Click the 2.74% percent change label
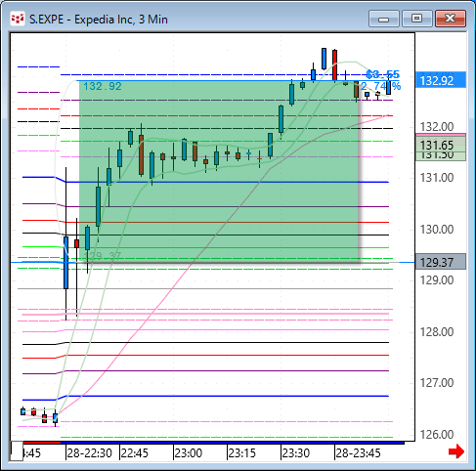The image size is (476, 471). coord(381,86)
